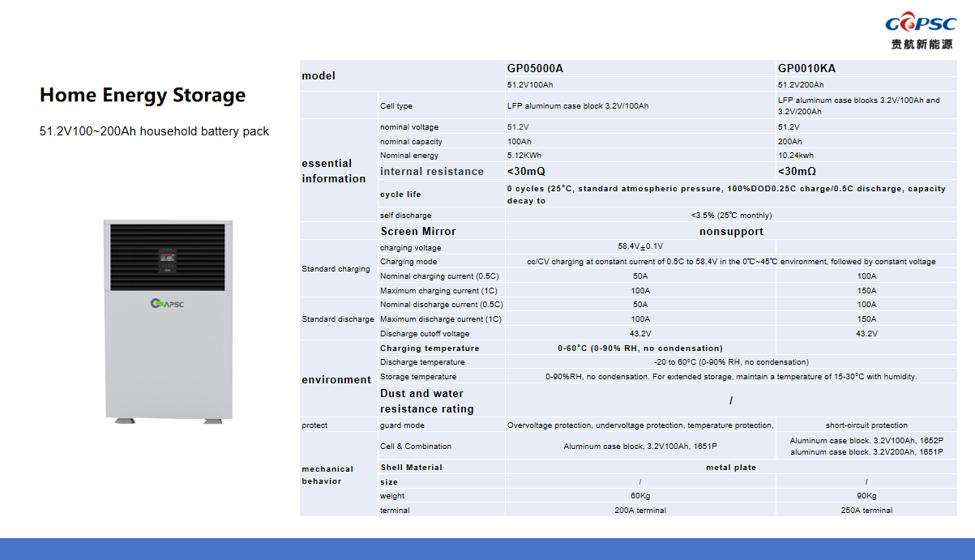Click the nonsupport value cell
The image size is (975, 560).
click(x=731, y=232)
